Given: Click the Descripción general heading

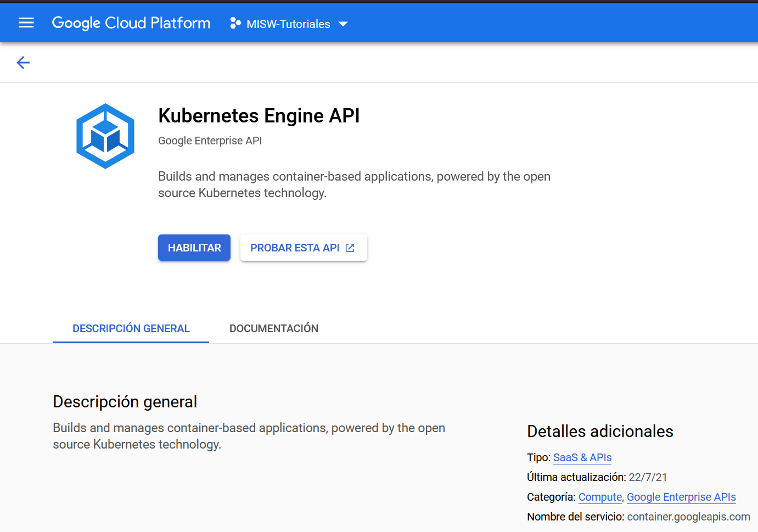Looking at the screenshot, I should tap(125, 402).
